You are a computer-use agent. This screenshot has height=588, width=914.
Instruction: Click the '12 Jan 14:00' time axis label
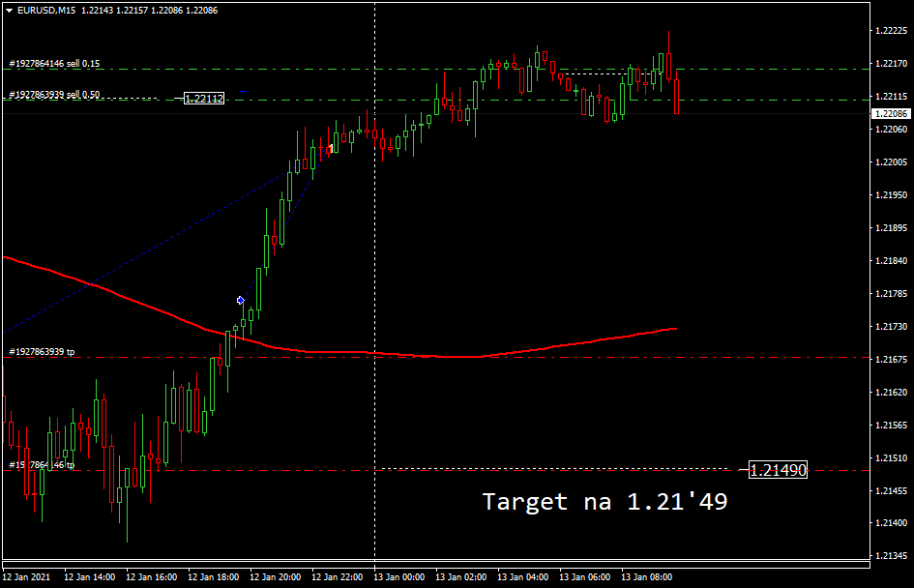89,577
